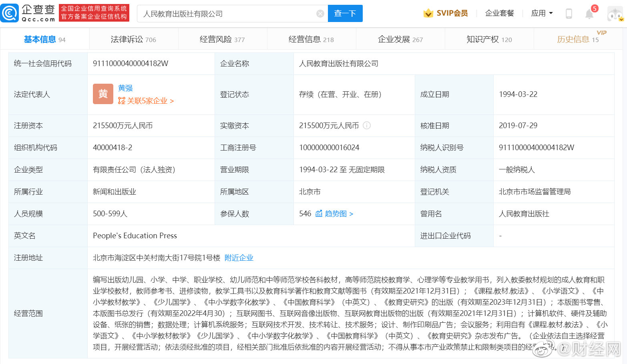Clear the search box with the X icon
The width and height of the screenshot is (627, 364).
(x=320, y=14)
